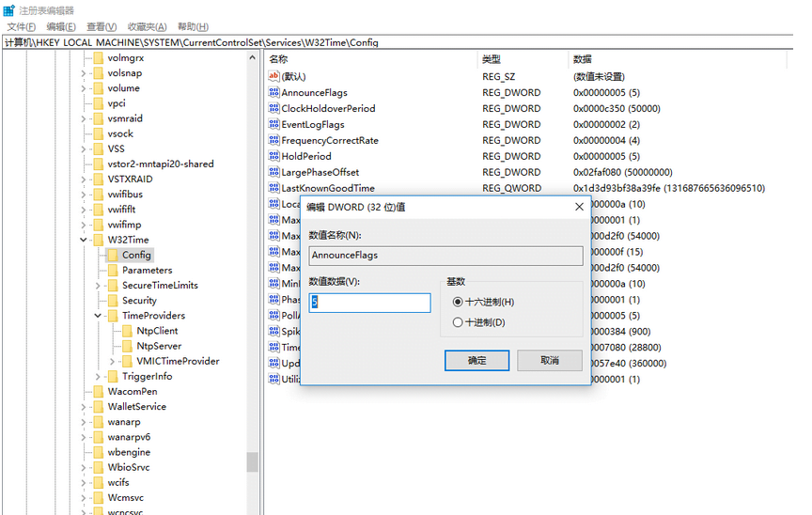Click the W32Time folder icon

point(98,240)
